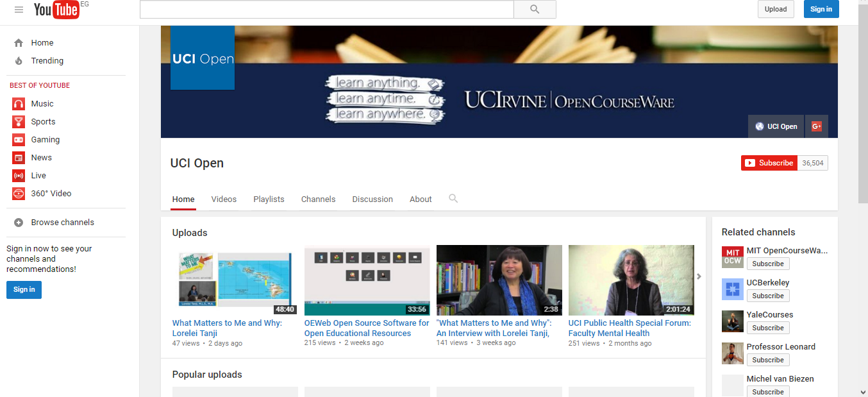
Task: Click the scrollbar down arrow
Action: [863, 392]
